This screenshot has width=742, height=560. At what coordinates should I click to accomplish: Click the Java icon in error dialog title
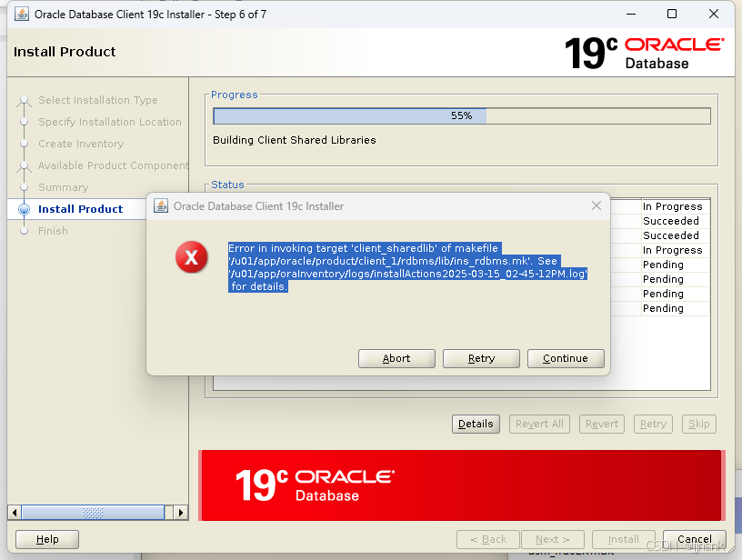161,205
